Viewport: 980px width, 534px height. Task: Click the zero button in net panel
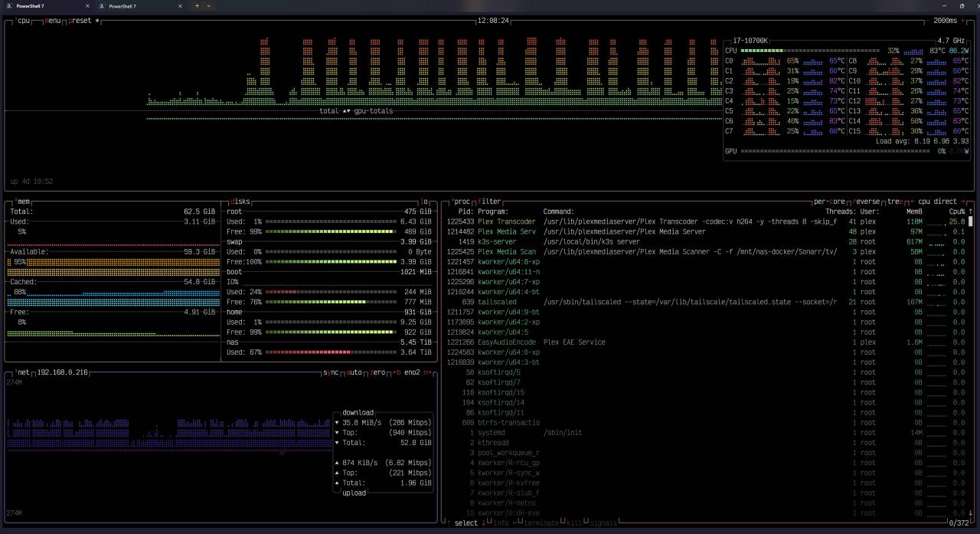[x=378, y=372]
